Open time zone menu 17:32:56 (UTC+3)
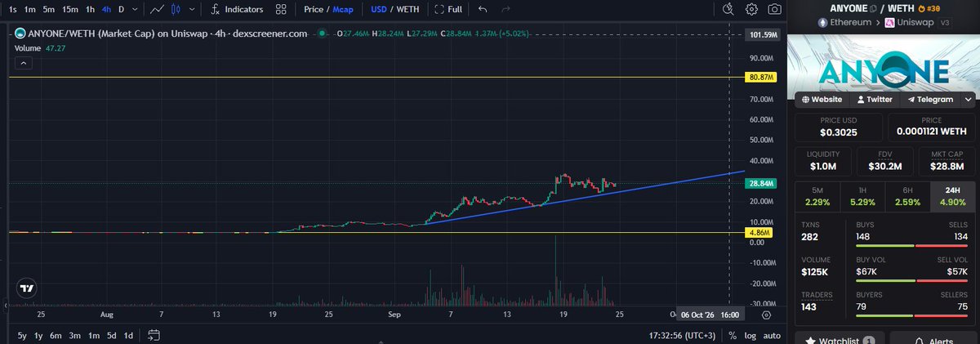Image resolution: width=980 pixels, height=344 pixels. coord(683,336)
